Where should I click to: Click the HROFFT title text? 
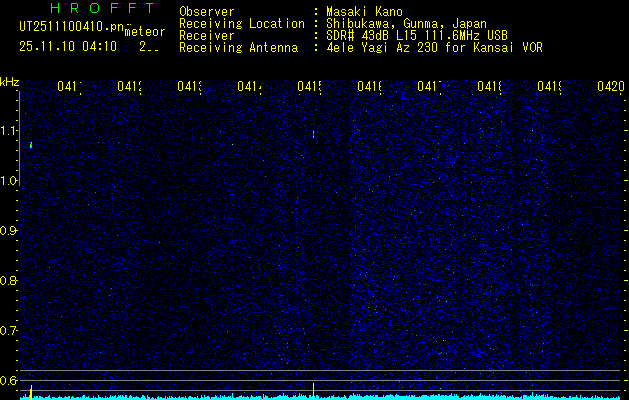pyautogui.click(x=103, y=8)
